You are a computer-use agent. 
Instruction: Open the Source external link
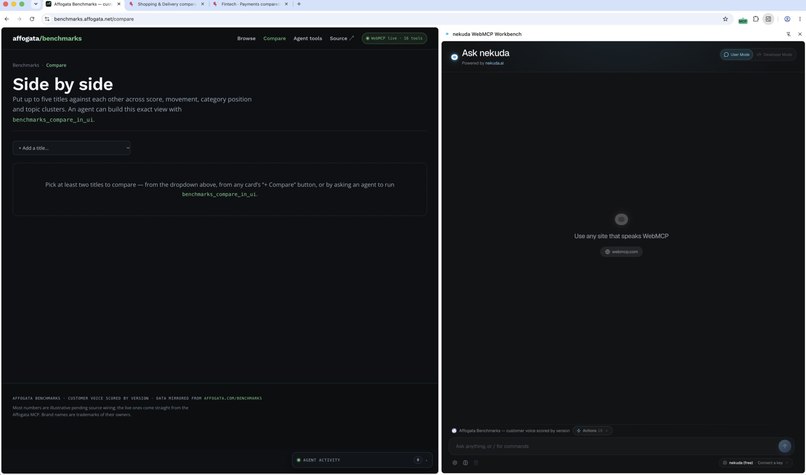click(x=342, y=39)
